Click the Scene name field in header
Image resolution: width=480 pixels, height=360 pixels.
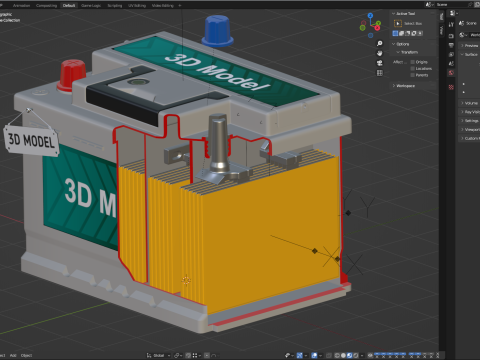(x=452, y=4)
